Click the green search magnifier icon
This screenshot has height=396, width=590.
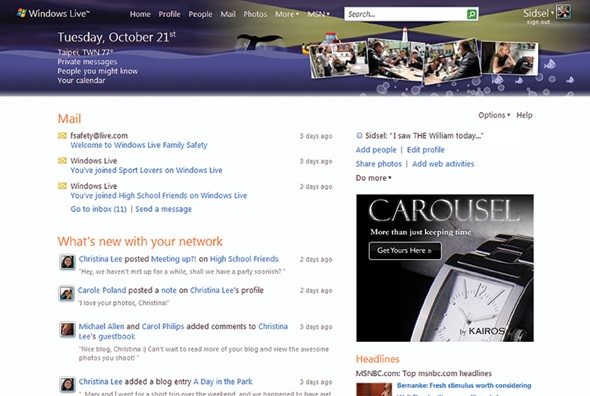point(471,14)
